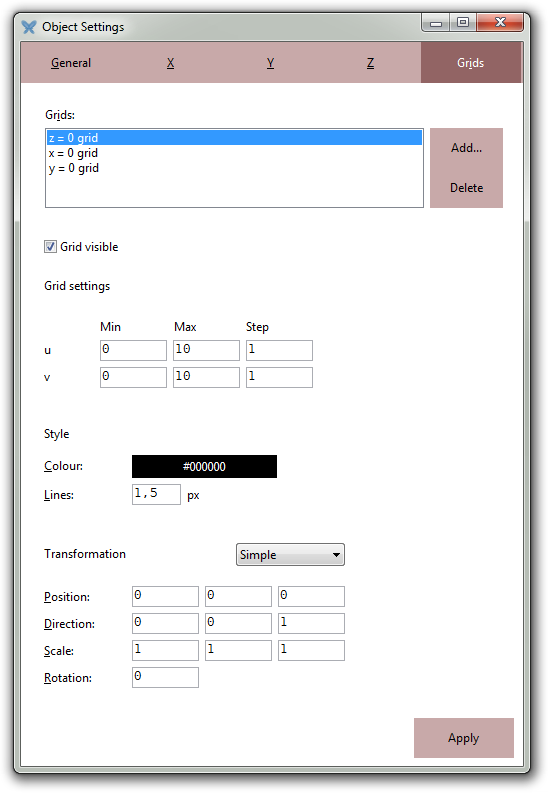Apply the grid settings
The width and height of the screenshot is (548, 793).
coord(464,738)
